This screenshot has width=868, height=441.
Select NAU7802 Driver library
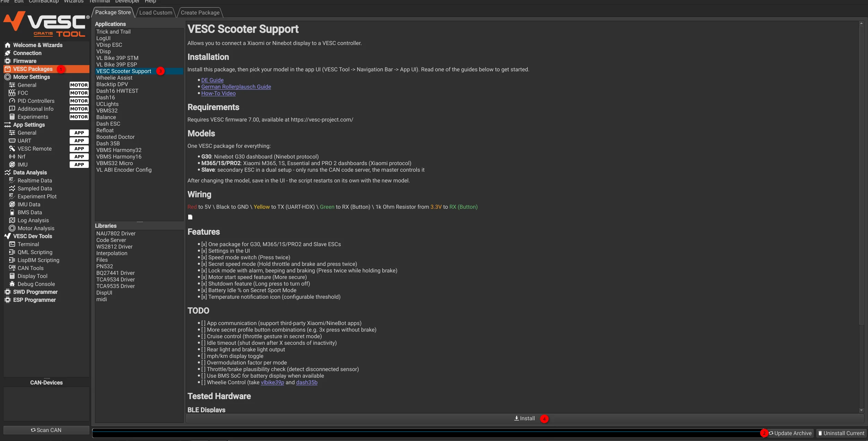pos(139,234)
